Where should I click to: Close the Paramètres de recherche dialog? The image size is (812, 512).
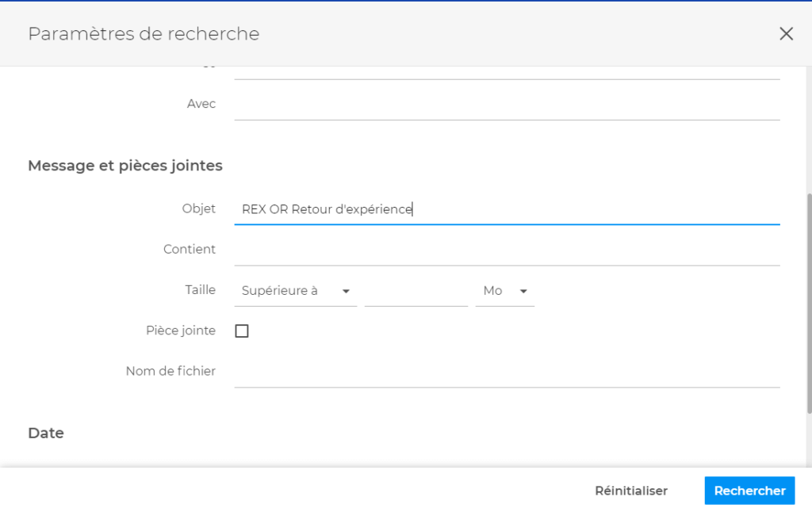click(x=786, y=33)
